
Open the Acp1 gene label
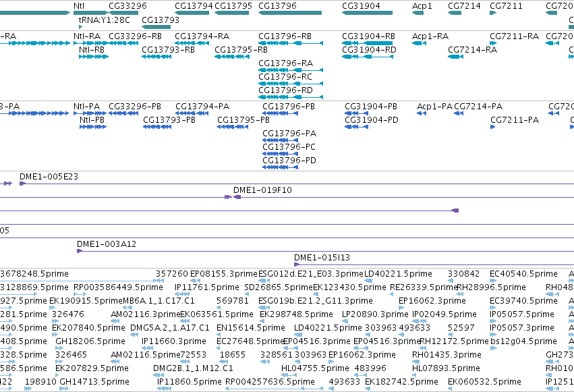(422, 6)
